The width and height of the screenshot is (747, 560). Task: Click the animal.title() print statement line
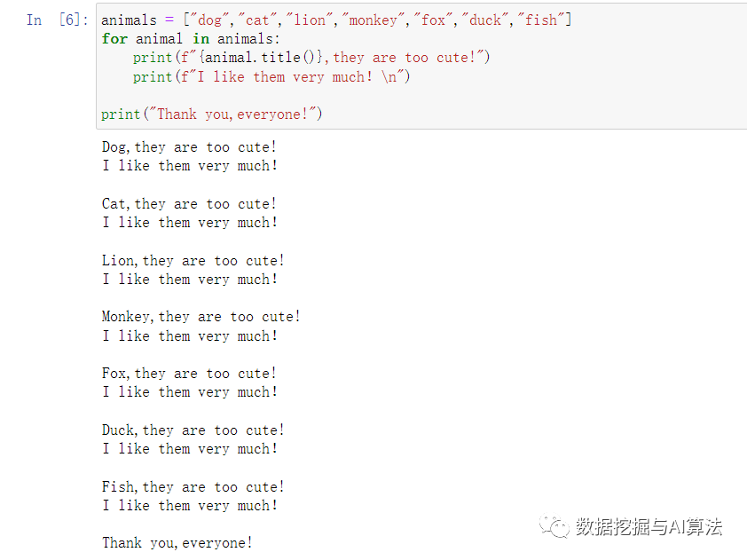[311, 58]
